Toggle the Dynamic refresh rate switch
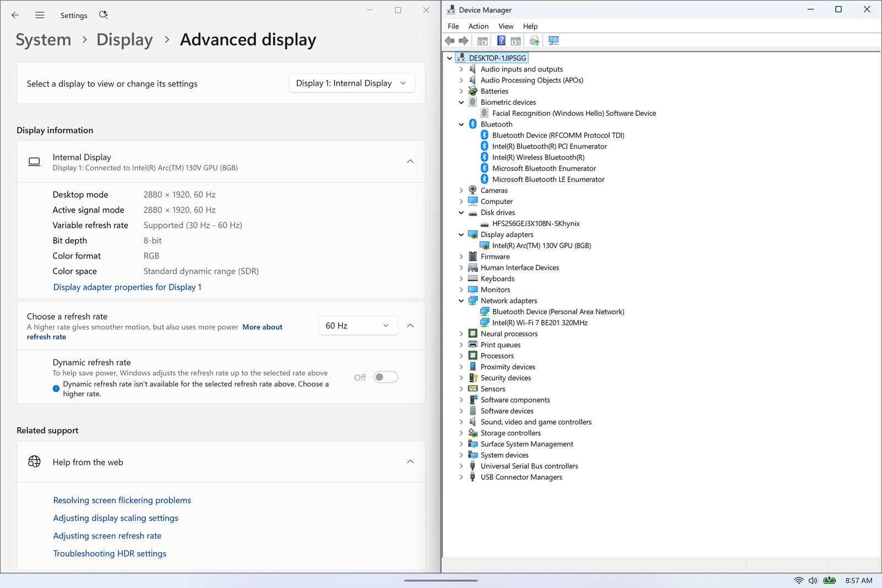The height and width of the screenshot is (588, 882). 385,377
